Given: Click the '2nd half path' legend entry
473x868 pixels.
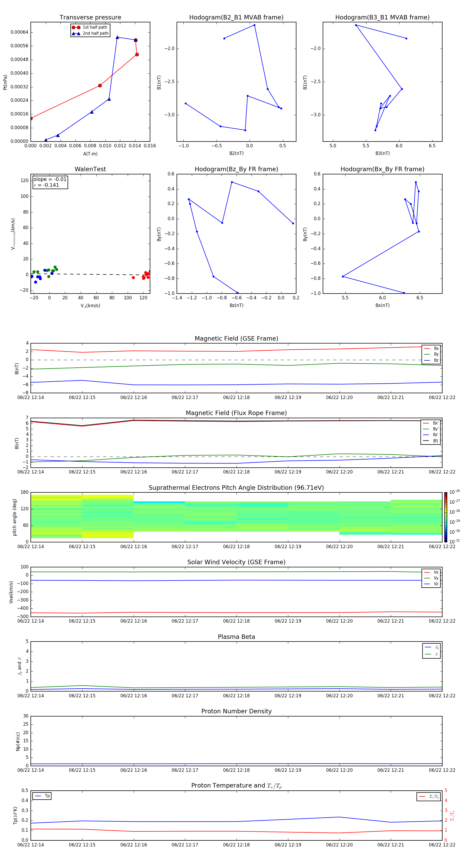Looking at the screenshot, I should point(90,33).
